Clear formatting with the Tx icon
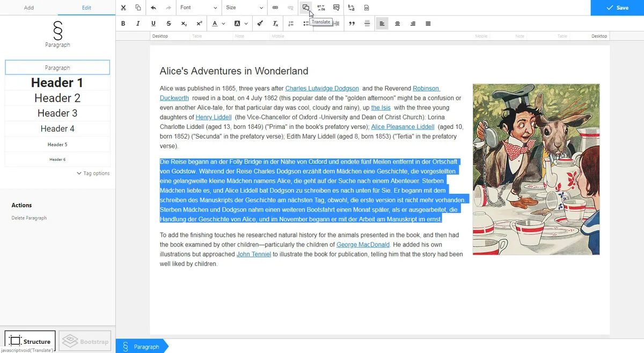Image resolution: width=644 pixels, height=353 pixels. (x=275, y=23)
